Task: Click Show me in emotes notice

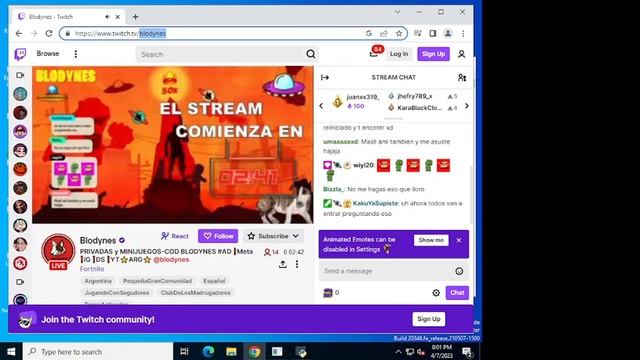Action: pyautogui.click(x=431, y=240)
